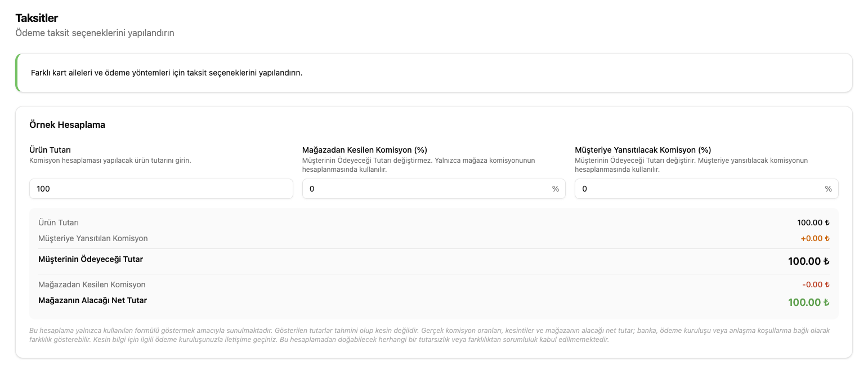The width and height of the screenshot is (868, 369).
Task: Click the Ödeme taksit seçeneklerini yapılandırın subtitle
Action: [95, 33]
